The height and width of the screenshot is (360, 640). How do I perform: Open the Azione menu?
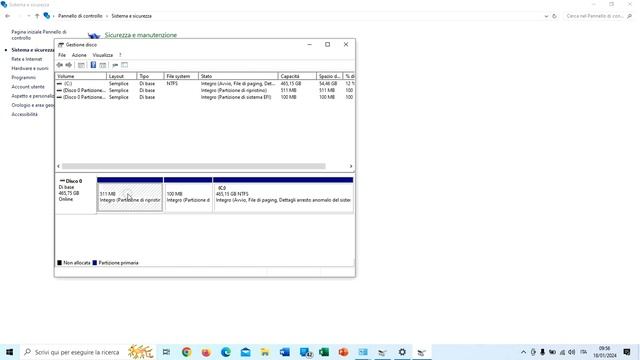tap(79, 55)
